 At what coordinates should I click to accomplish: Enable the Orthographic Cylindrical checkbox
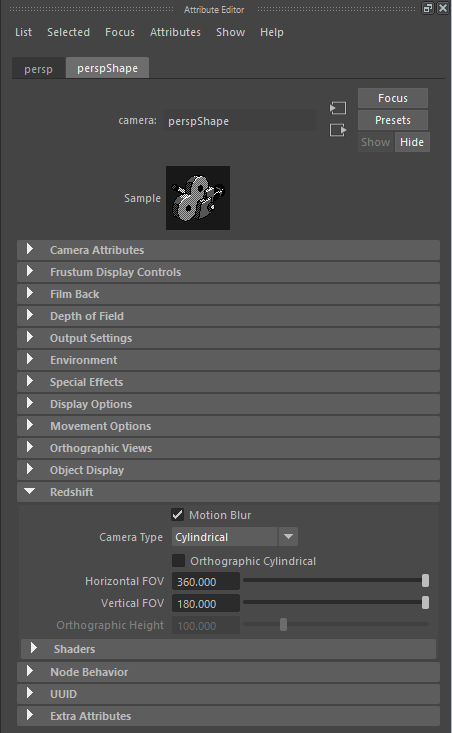point(178,561)
